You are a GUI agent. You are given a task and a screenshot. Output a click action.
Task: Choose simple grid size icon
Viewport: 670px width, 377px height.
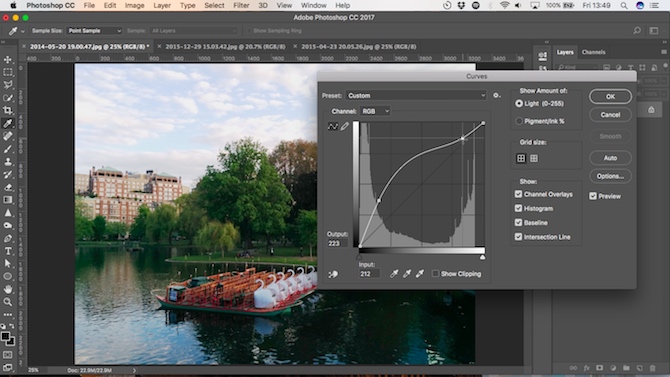pos(521,159)
